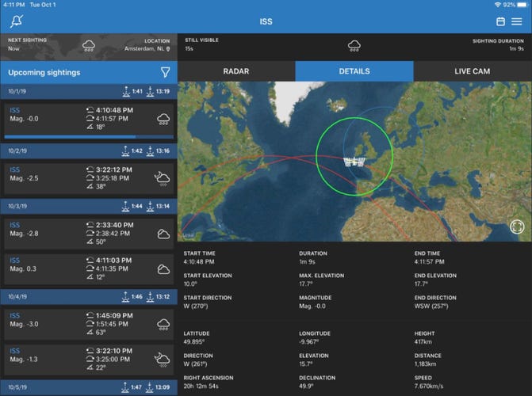Tap sunrise icon in 10/4/19 header
This screenshot has width=532, height=396.
click(125, 297)
